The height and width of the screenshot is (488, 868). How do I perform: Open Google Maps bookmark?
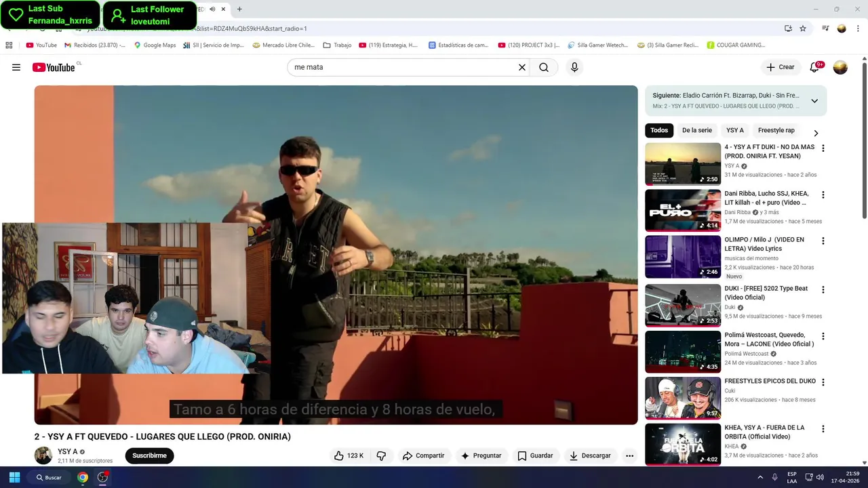click(x=155, y=45)
